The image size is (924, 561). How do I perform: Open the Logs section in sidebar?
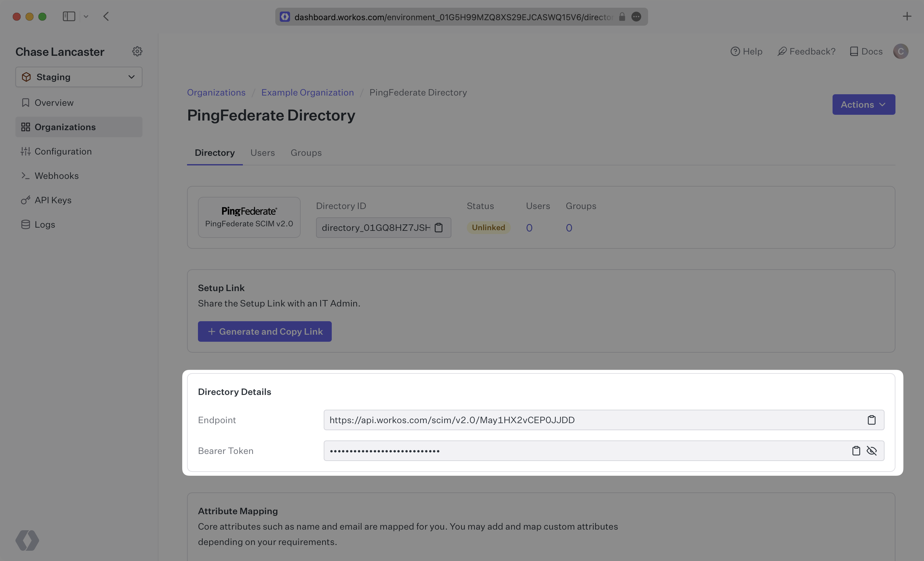tap(45, 224)
